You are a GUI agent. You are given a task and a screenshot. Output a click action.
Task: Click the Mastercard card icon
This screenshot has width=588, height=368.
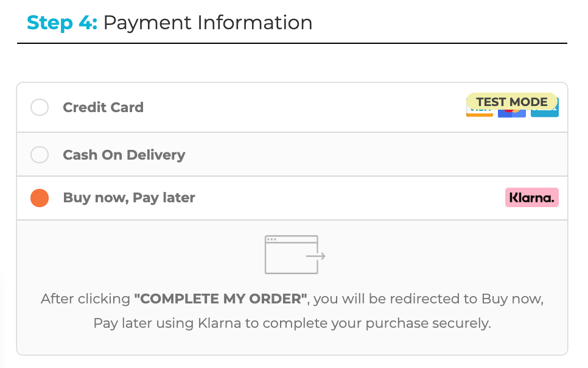(511, 113)
